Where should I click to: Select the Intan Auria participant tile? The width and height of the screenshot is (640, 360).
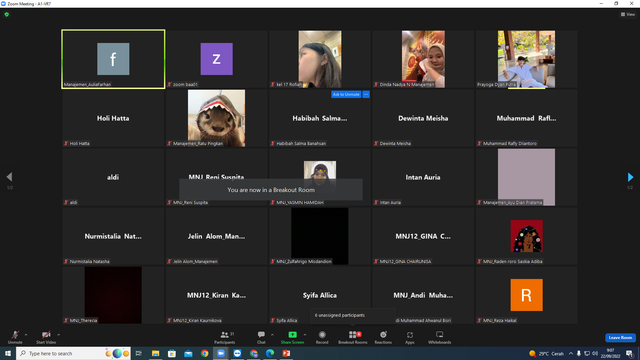pyautogui.click(x=423, y=177)
